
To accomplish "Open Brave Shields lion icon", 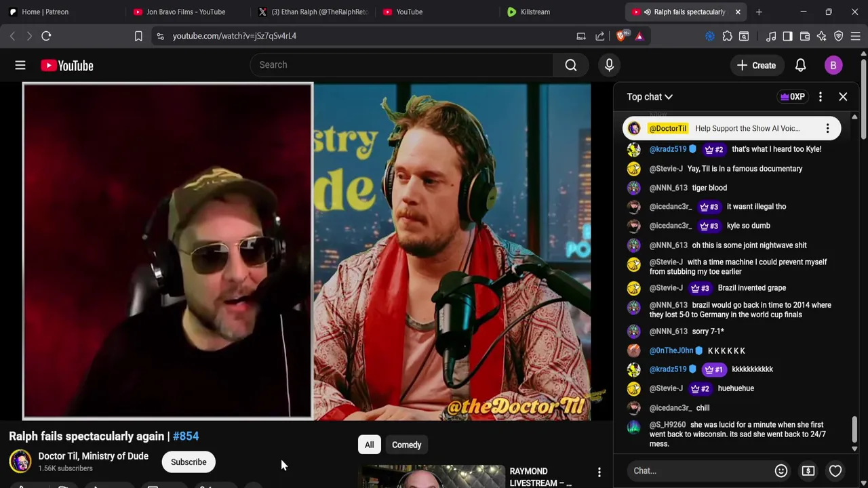I will (621, 36).
